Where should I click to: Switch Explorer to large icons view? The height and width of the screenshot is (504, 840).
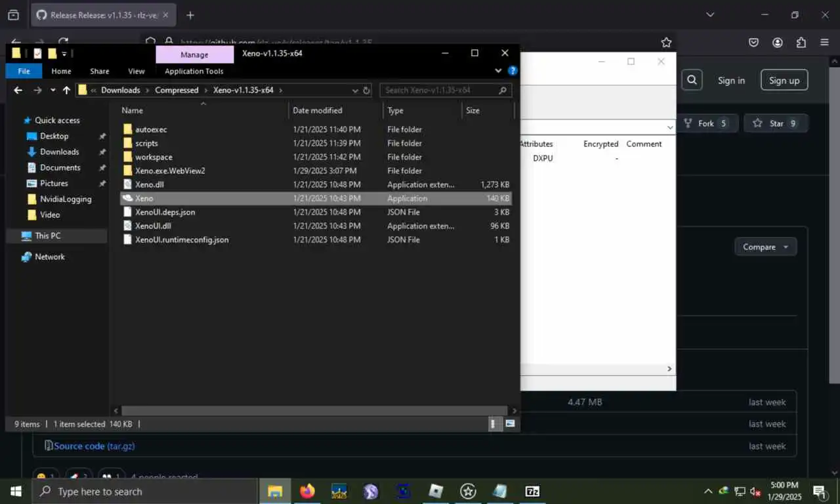(510, 424)
